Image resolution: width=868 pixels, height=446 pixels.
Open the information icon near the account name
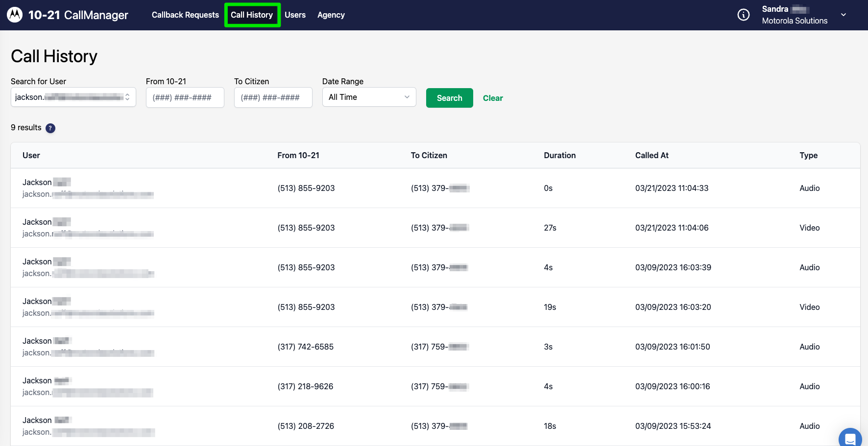[743, 15]
